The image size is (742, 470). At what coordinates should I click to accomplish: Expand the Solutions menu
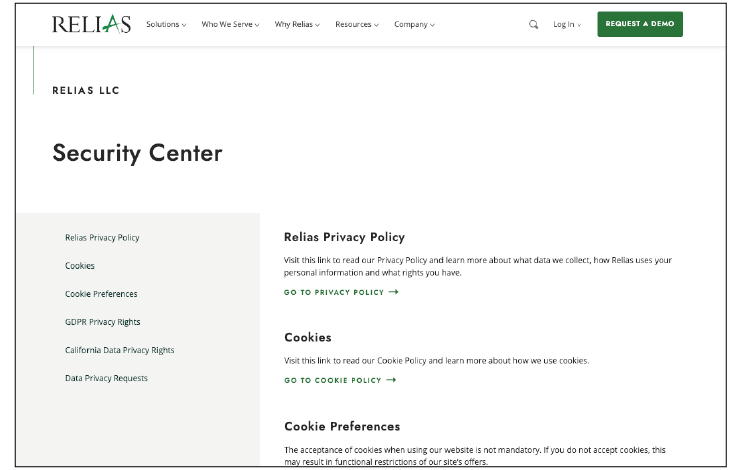tap(166, 24)
